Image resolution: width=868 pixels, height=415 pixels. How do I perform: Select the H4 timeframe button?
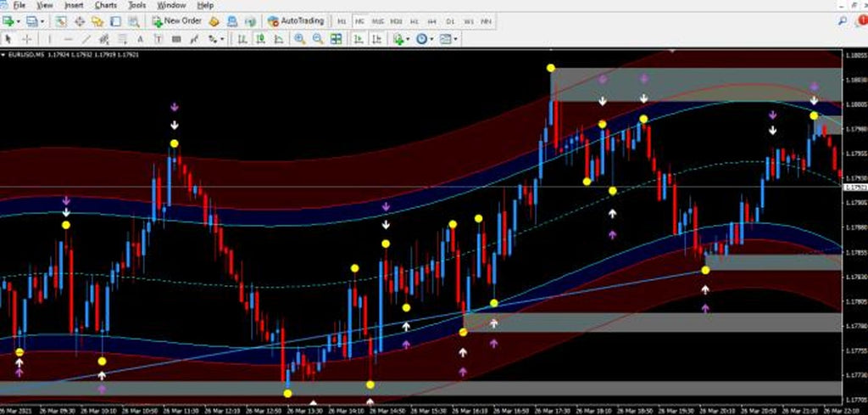pyautogui.click(x=432, y=20)
